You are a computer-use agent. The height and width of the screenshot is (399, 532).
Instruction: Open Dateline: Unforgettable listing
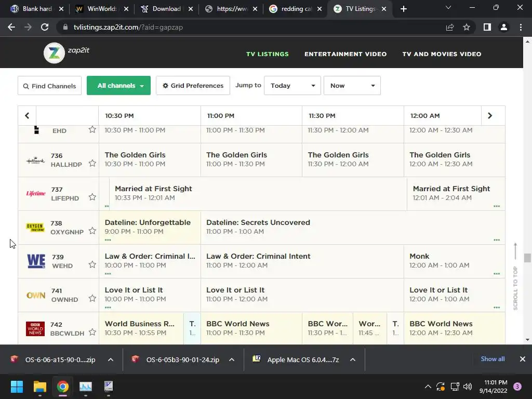[150, 228]
